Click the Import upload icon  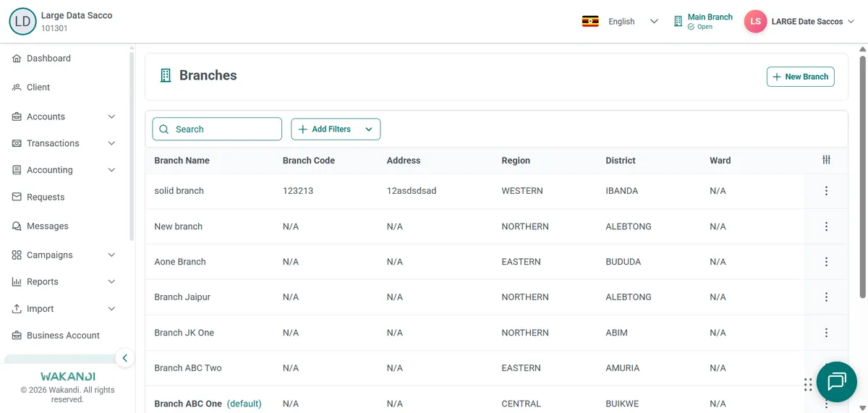[x=17, y=309]
